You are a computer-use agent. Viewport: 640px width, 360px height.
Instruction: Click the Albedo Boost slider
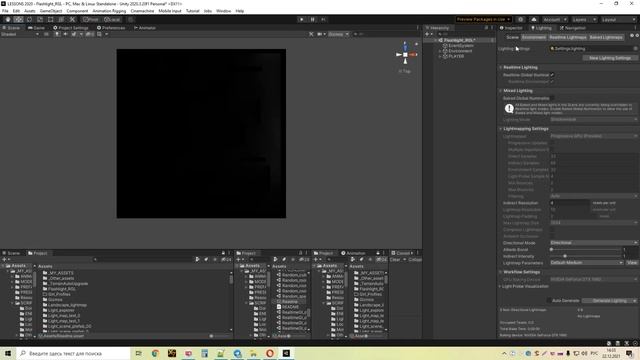[x=585, y=249]
